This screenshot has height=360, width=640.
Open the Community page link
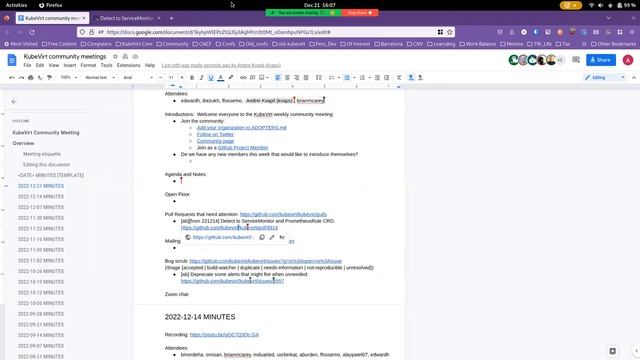(216, 141)
